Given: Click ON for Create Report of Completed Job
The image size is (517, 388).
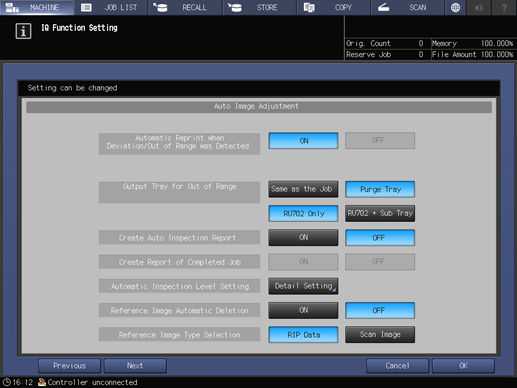Looking at the screenshot, I should (x=303, y=262).
